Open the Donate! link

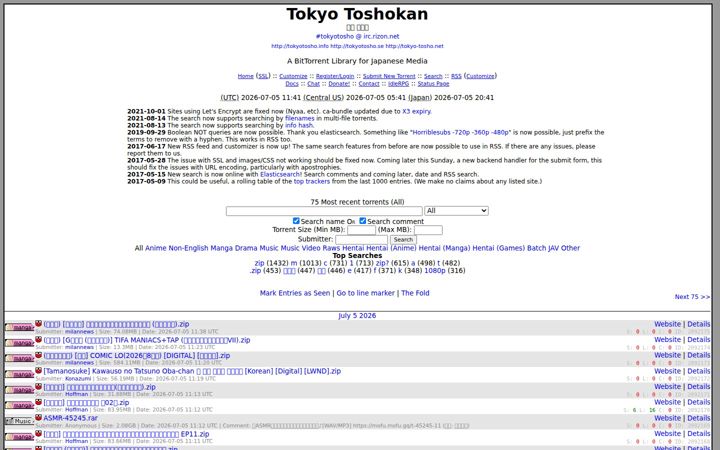click(x=339, y=84)
